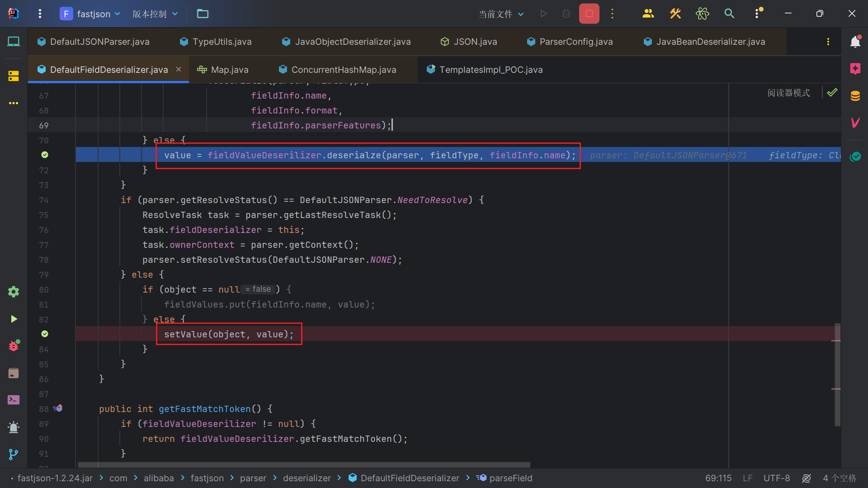The width and height of the screenshot is (868, 488).
Task: Open the Project tool window icon
Action: (x=14, y=42)
